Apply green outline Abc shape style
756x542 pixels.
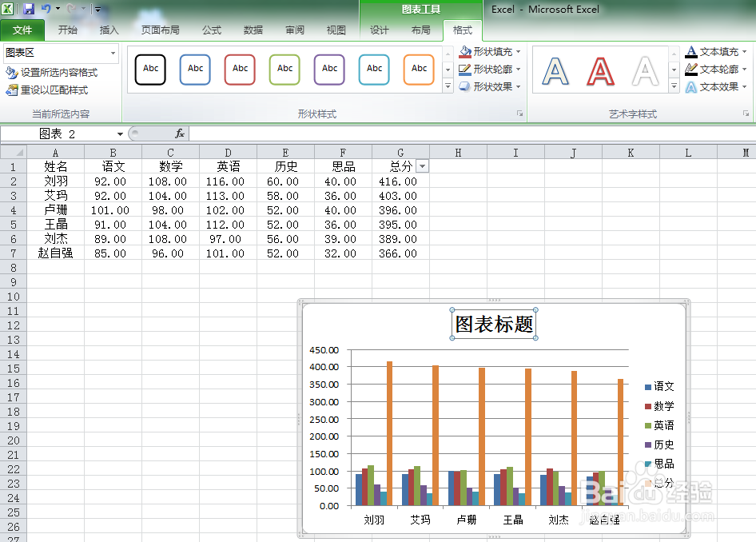point(285,70)
